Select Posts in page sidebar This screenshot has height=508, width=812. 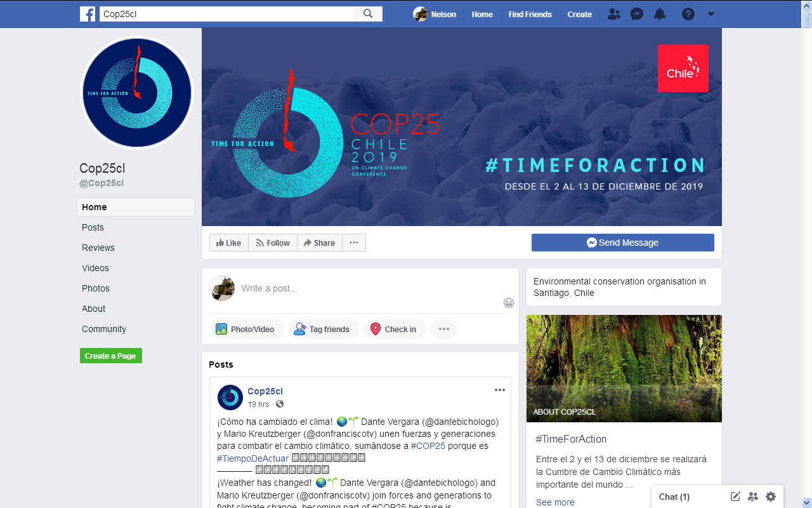(x=93, y=227)
